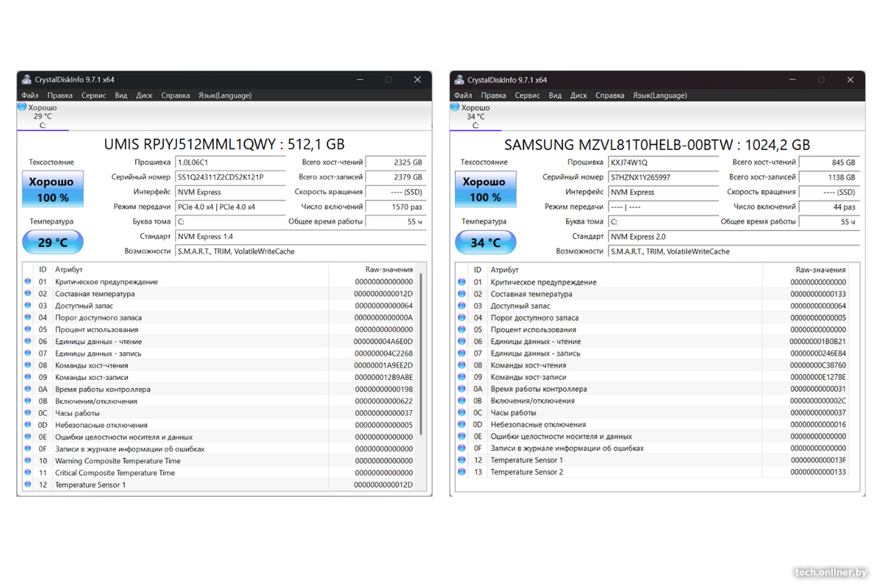The height and width of the screenshot is (588, 882).
Task: Select Доступный запас row in UMIS window
Action: (x=220, y=306)
